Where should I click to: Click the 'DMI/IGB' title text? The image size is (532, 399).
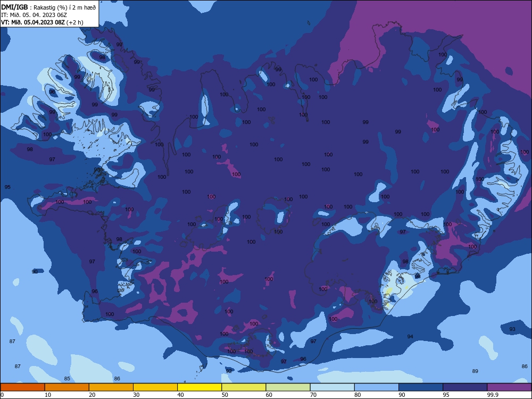click(14, 7)
